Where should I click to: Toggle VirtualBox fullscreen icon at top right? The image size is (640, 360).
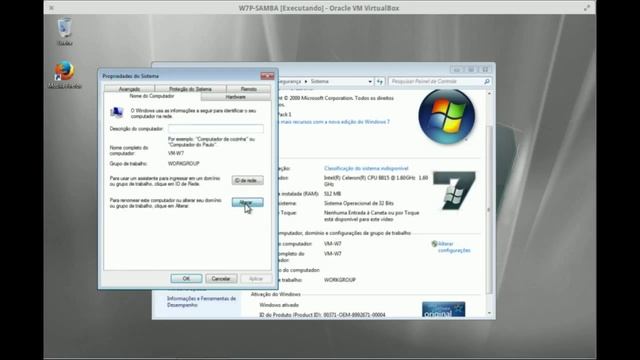click(x=587, y=8)
